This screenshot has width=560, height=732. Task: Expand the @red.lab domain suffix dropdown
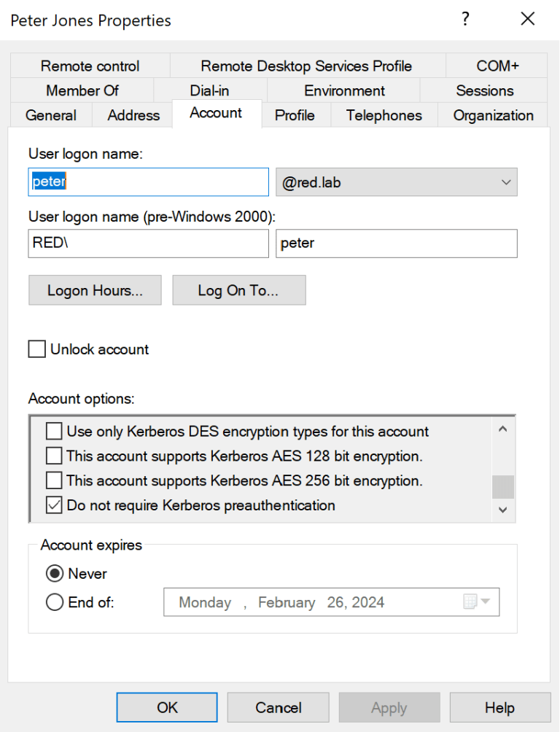pos(506,182)
